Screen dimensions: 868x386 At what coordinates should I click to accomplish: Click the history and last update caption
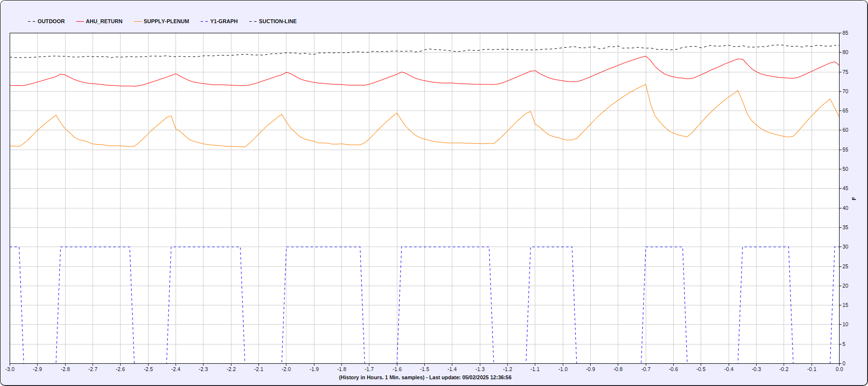(x=425, y=377)
